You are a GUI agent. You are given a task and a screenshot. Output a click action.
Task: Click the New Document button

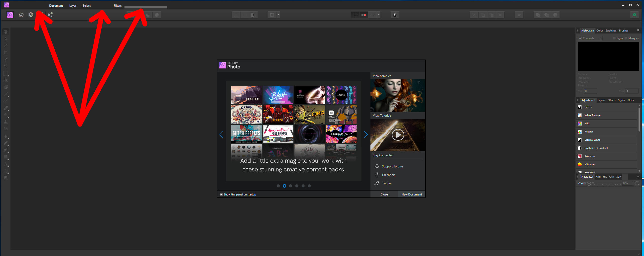click(x=411, y=194)
